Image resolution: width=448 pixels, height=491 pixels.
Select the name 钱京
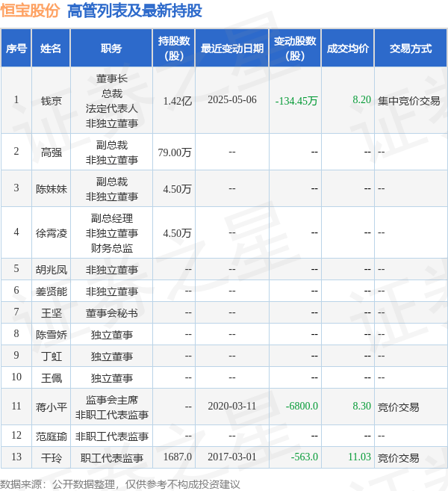[52, 101]
